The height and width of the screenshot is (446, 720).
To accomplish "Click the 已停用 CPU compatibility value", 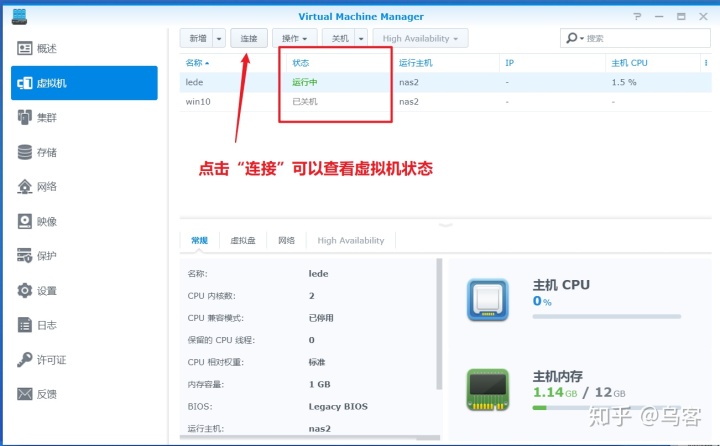I will [x=321, y=318].
